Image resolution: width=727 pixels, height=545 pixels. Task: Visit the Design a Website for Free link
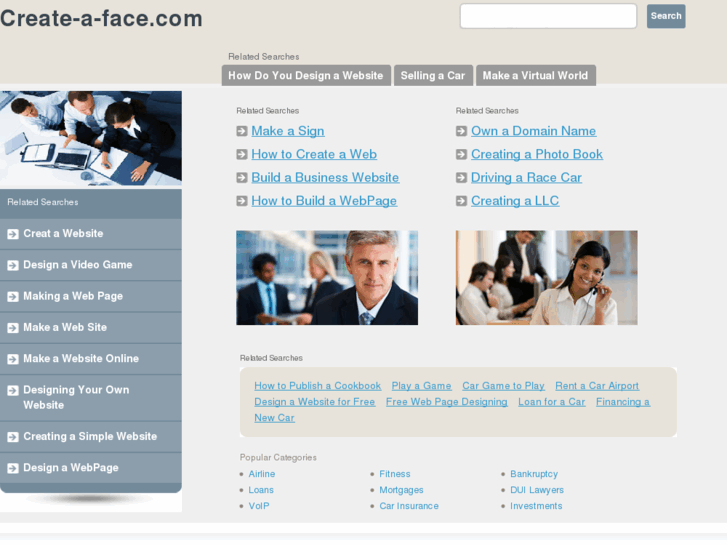(315, 402)
